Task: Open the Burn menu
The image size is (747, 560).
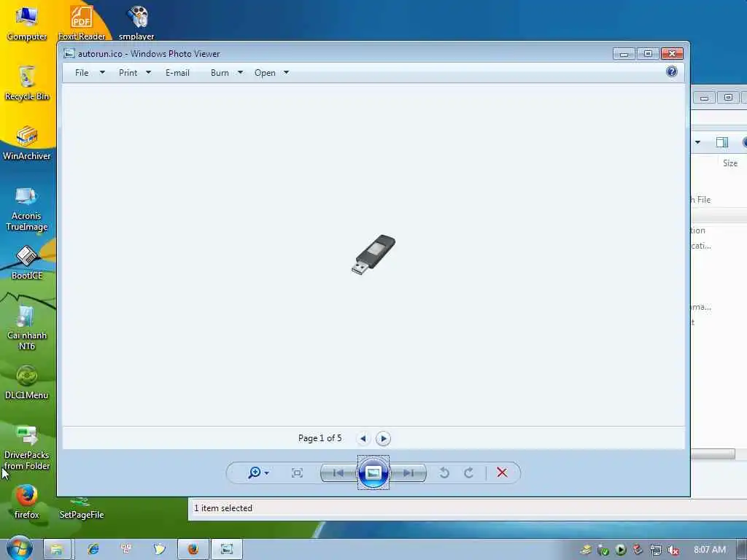Action: pos(220,73)
